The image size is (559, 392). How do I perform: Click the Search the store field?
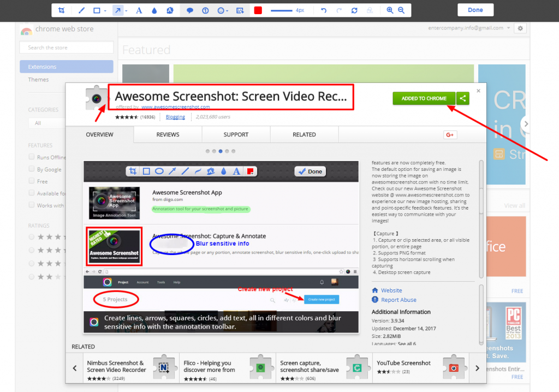[x=66, y=47]
